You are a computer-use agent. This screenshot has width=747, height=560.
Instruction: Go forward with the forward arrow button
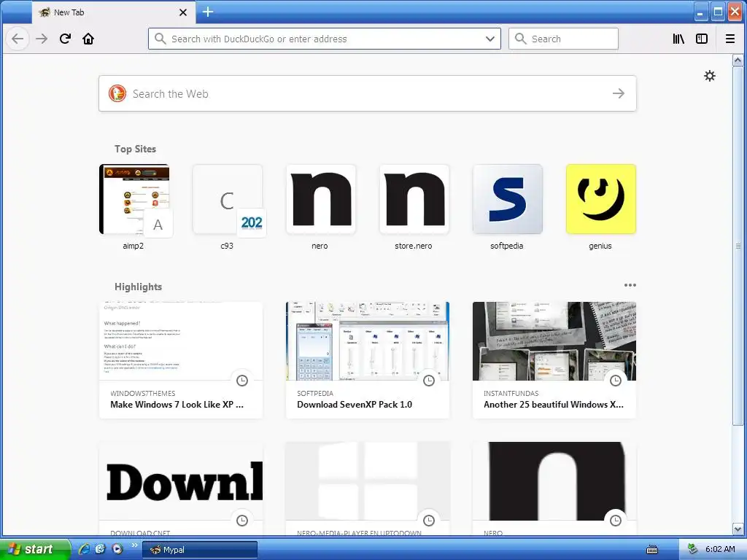[42, 39]
